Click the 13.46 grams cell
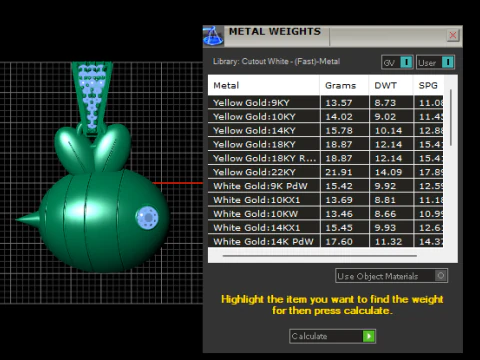Image resolution: width=480 pixels, height=360 pixels. coord(345,214)
